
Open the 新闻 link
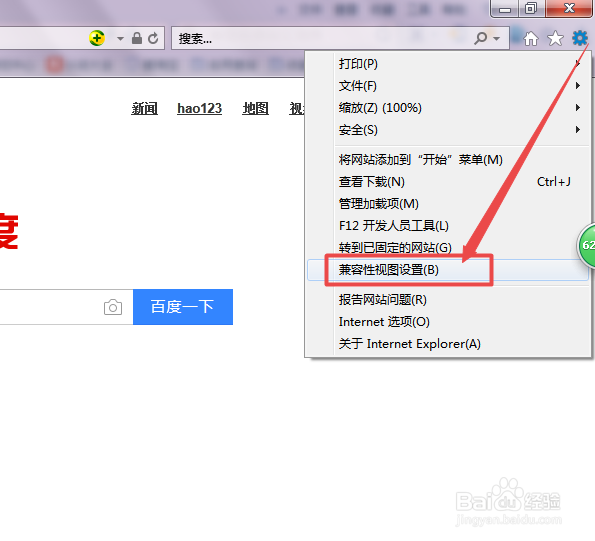(x=145, y=109)
